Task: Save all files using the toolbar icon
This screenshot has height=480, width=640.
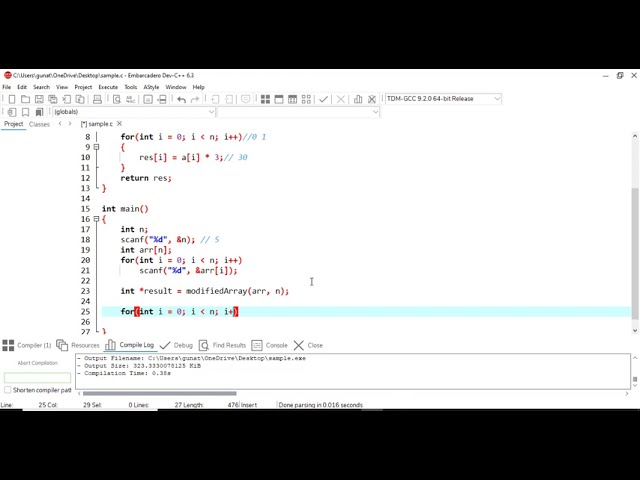Action: tap(53, 99)
